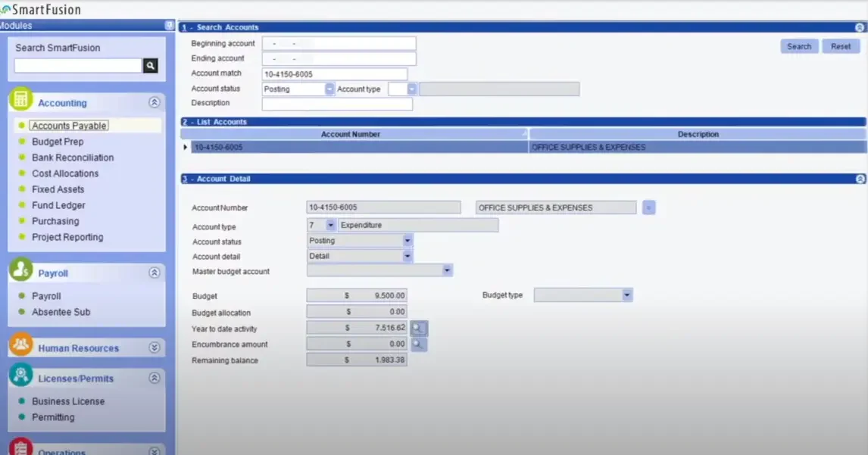Image resolution: width=868 pixels, height=455 pixels.
Task: Click the Account match field
Action: pos(334,74)
